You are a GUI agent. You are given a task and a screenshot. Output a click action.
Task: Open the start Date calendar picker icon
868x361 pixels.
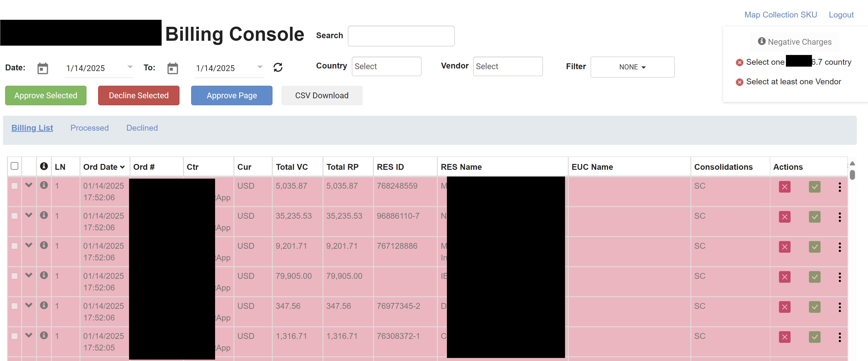pos(43,68)
